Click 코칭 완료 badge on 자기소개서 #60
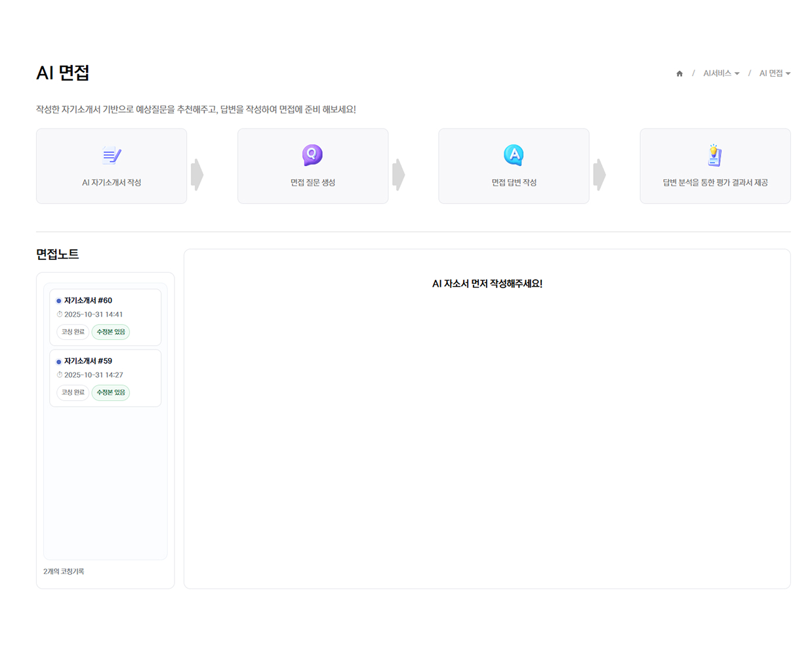The image size is (812, 658). coord(73,332)
